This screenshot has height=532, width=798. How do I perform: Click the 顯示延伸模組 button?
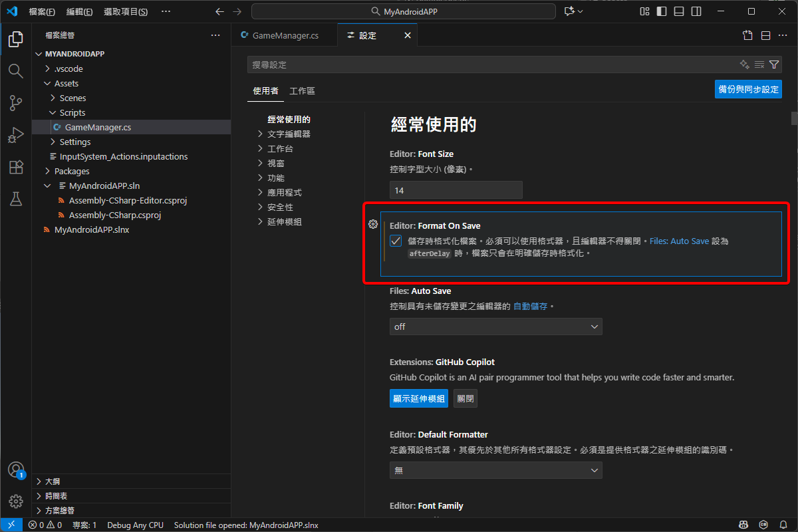tap(418, 398)
